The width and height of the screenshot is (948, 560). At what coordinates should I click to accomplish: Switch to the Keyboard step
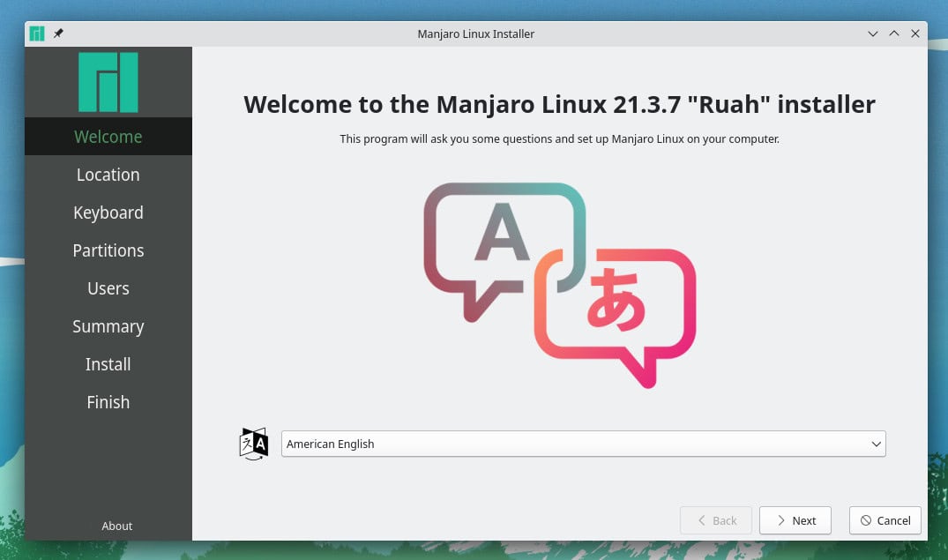pyautogui.click(x=108, y=212)
